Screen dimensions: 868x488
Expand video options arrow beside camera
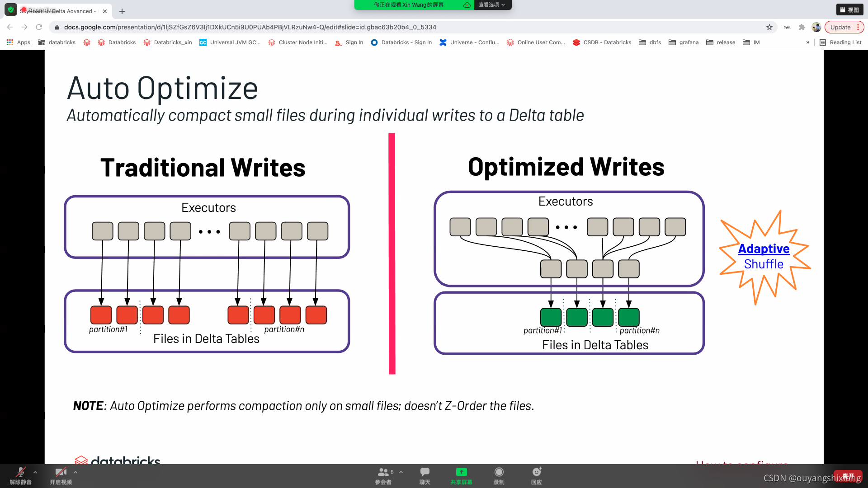tap(75, 472)
